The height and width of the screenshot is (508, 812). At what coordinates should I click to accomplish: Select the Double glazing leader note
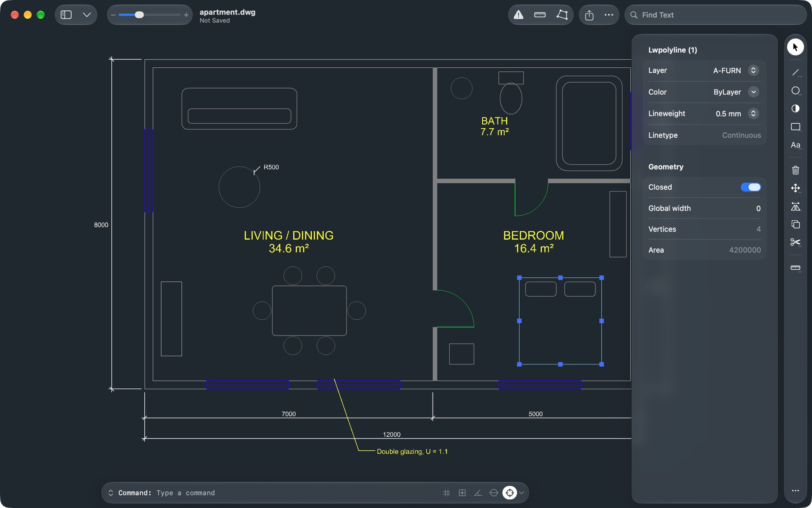[412, 451]
